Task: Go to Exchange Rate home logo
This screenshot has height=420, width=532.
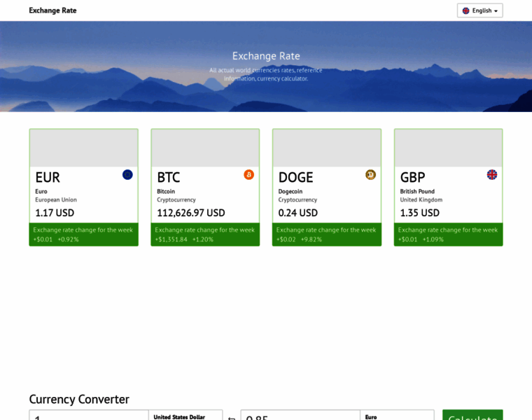Action: coord(52,10)
